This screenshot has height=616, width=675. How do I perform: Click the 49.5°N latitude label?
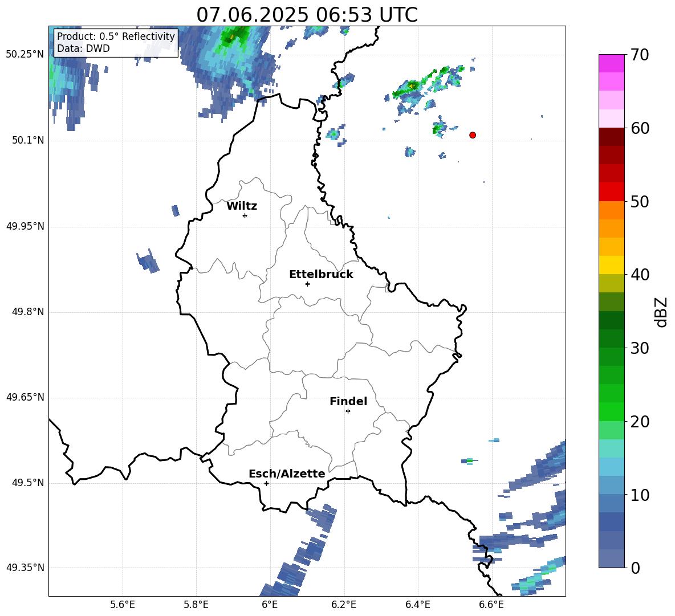coord(28,483)
